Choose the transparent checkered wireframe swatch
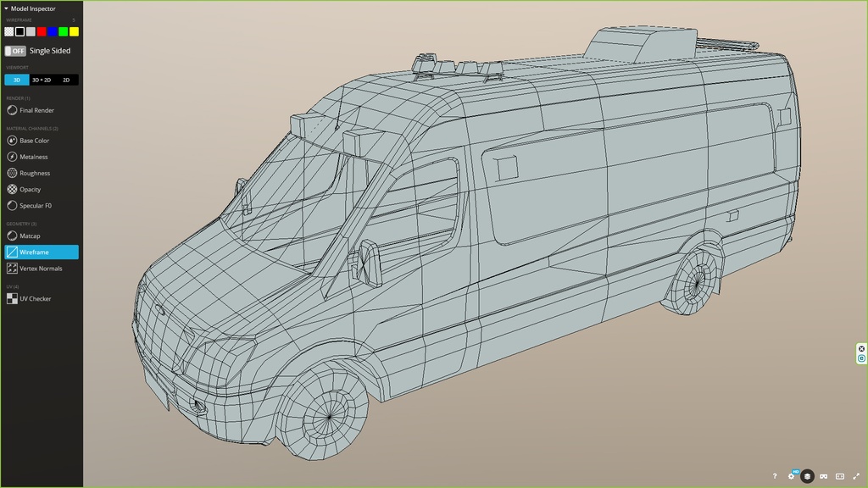Viewport: 868px width, 488px height. (9, 31)
